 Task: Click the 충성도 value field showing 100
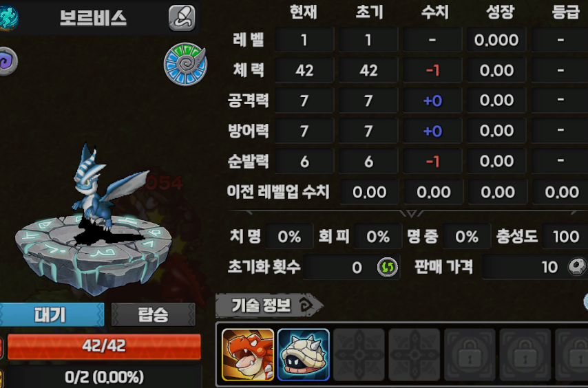[x=565, y=237]
